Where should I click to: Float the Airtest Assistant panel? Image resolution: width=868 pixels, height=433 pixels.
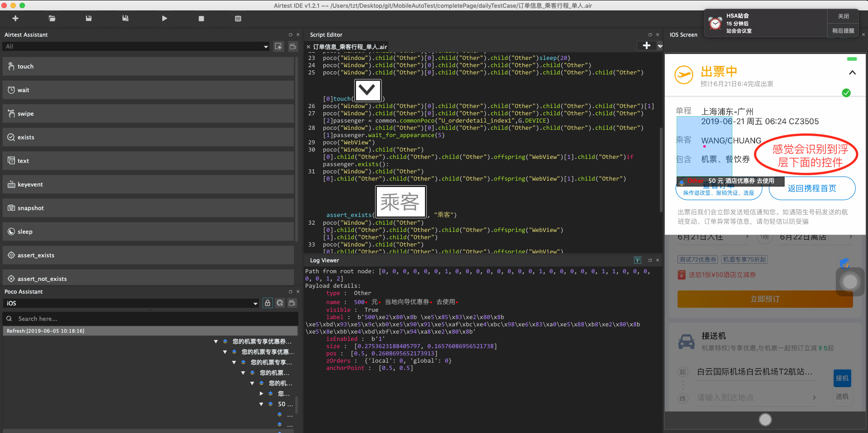291,34
